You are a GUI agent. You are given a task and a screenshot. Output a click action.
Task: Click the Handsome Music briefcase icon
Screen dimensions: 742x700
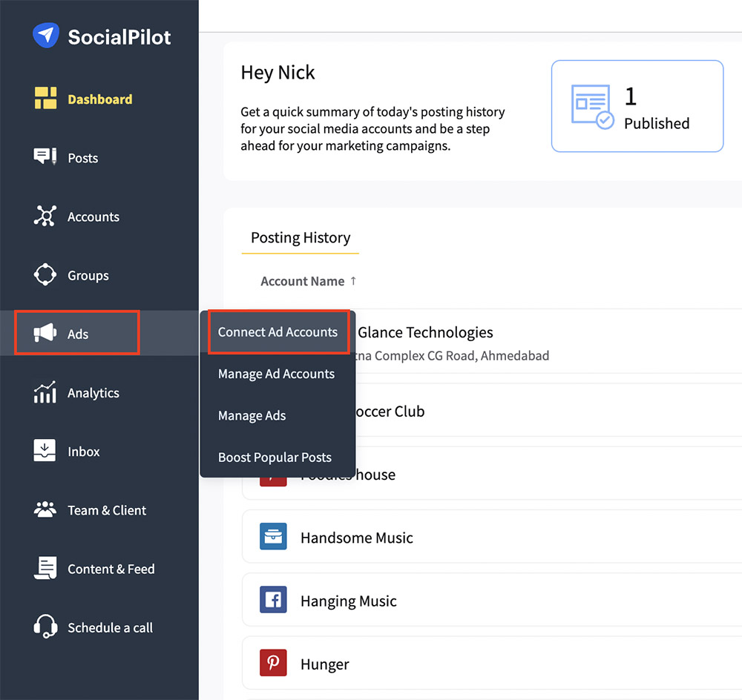(273, 536)
